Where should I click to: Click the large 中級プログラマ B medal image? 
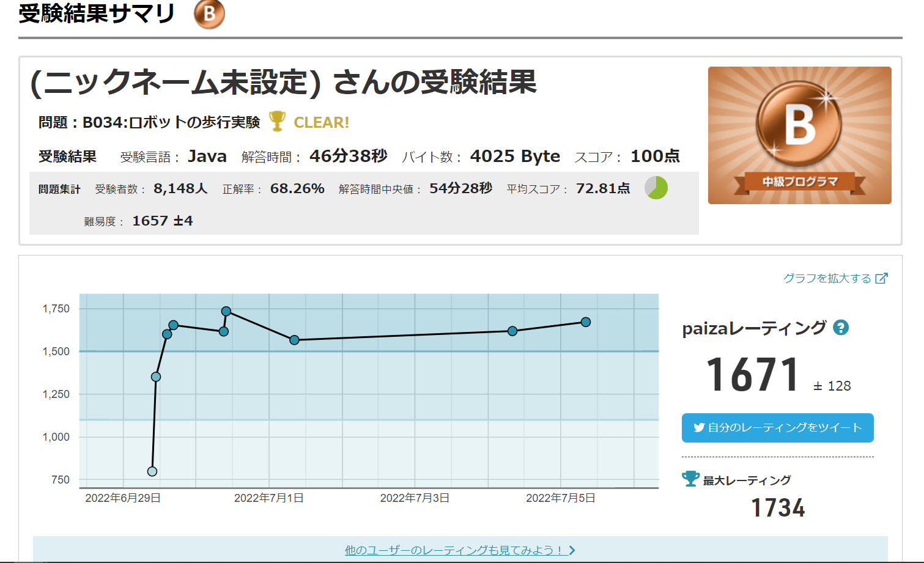799,135
